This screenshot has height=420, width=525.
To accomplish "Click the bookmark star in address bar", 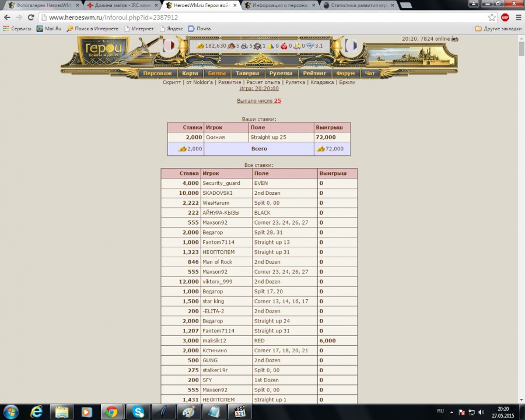I will click(492, 17).
